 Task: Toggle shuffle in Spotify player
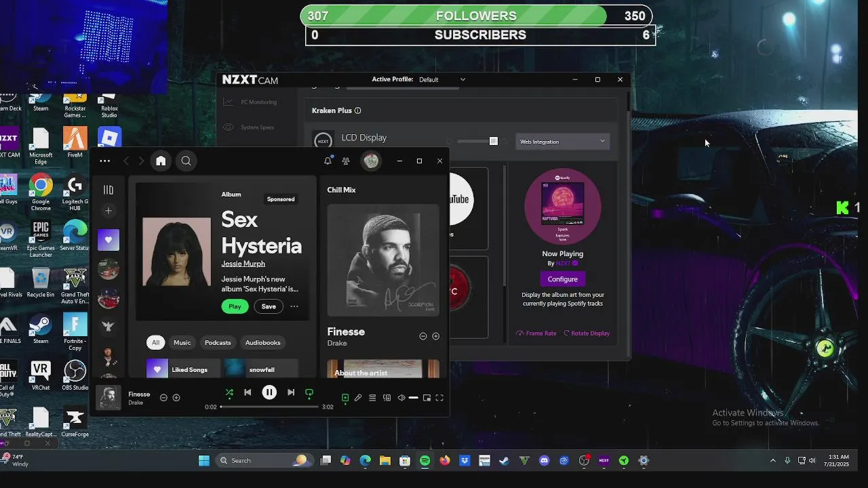click(x=229, y=392)
